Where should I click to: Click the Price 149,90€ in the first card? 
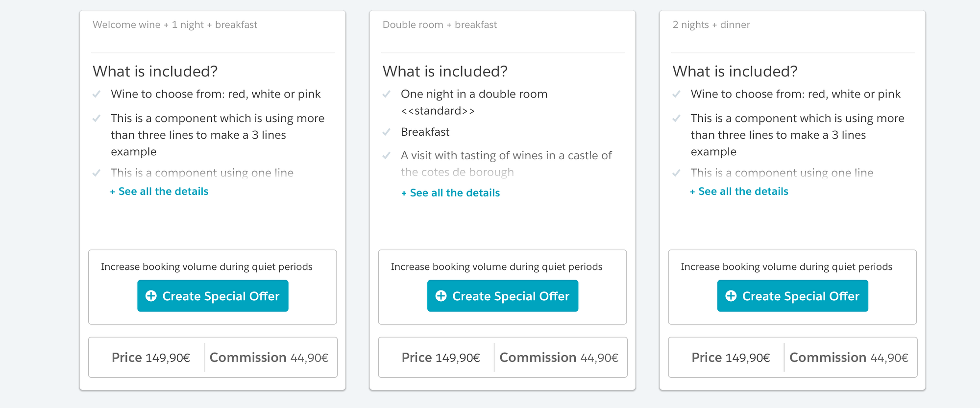point(151,358)
